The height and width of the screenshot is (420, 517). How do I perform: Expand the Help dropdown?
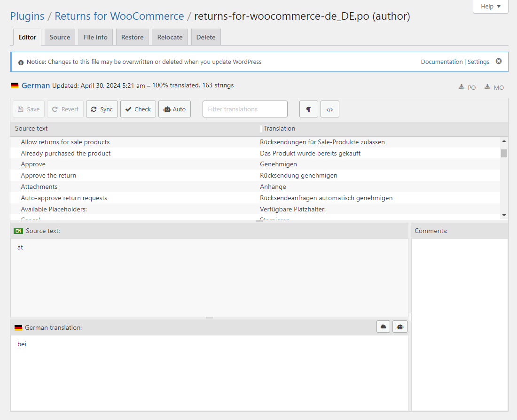[x=490, y=7]
